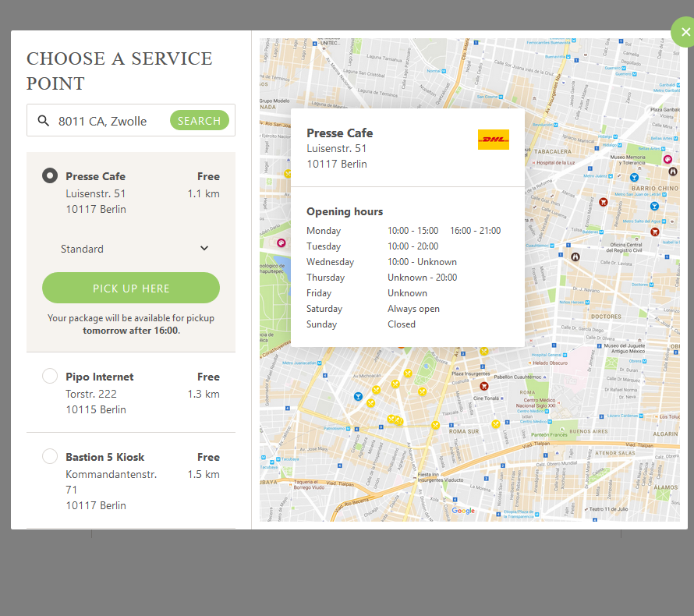Click the pink art marker left of the opening hours card
The image size is (694, 616).
pyautogui.click(x=281, y=243)
